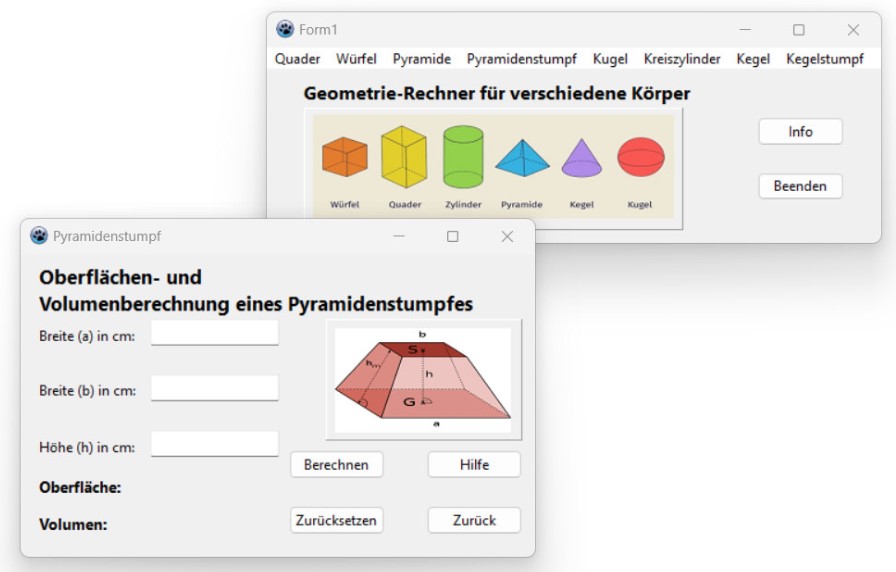Click the Pyramidenstumpf frustum diagram image

pos(423,380)
